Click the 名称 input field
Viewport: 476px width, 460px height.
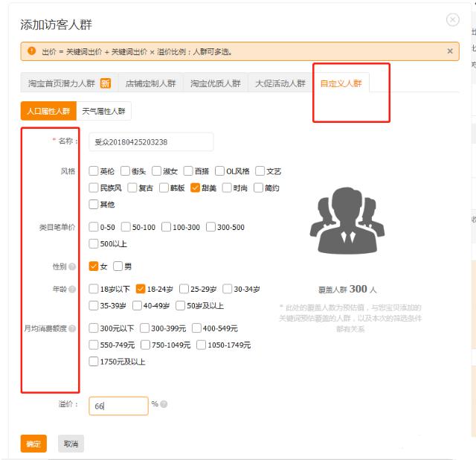coord(151,142)
